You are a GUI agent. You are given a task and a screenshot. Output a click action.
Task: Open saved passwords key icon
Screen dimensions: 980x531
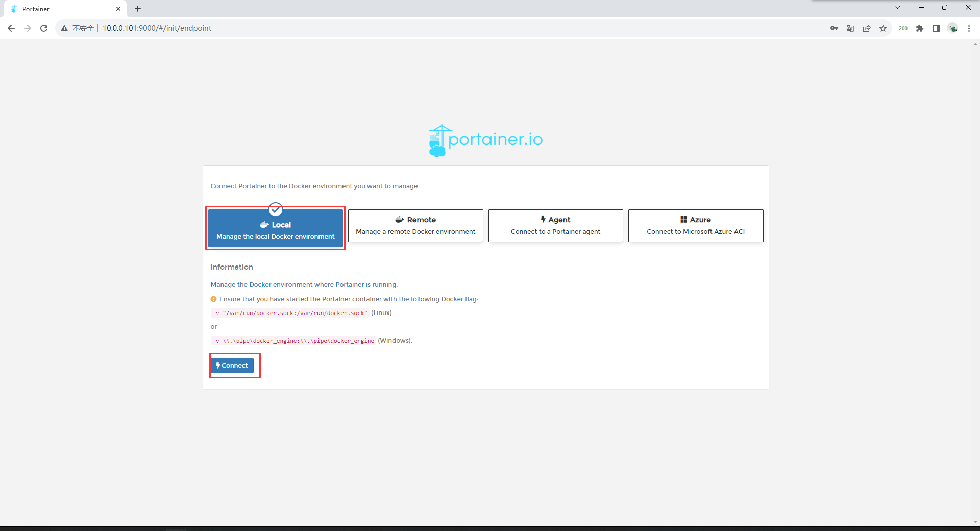coord(834,28)
